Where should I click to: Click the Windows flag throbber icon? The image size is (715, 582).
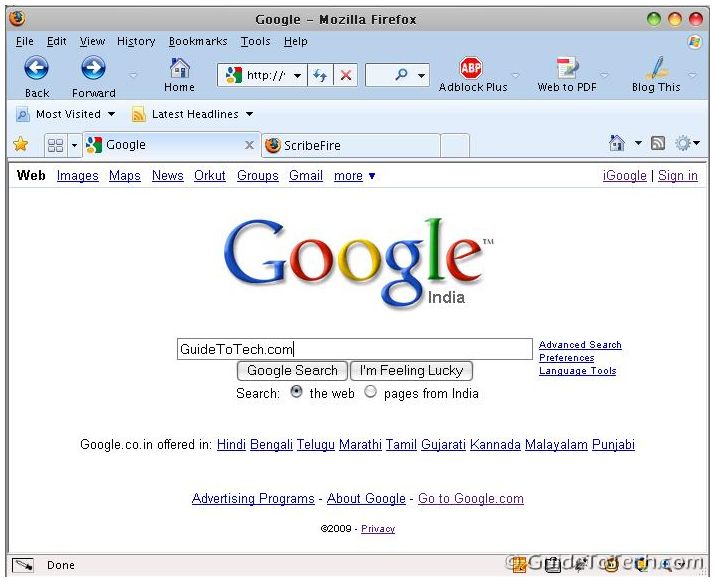694,42
